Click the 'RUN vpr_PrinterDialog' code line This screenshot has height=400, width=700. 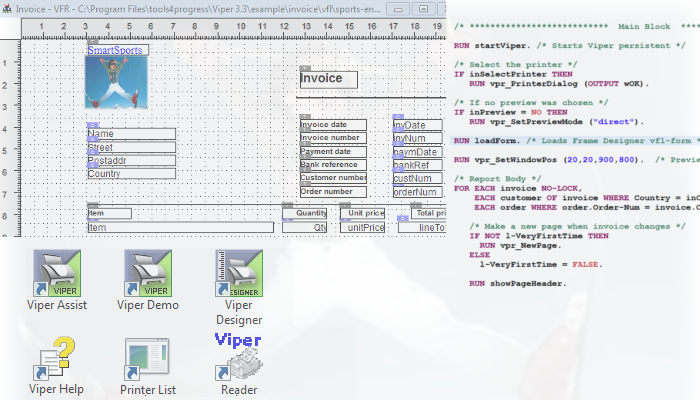558,83
